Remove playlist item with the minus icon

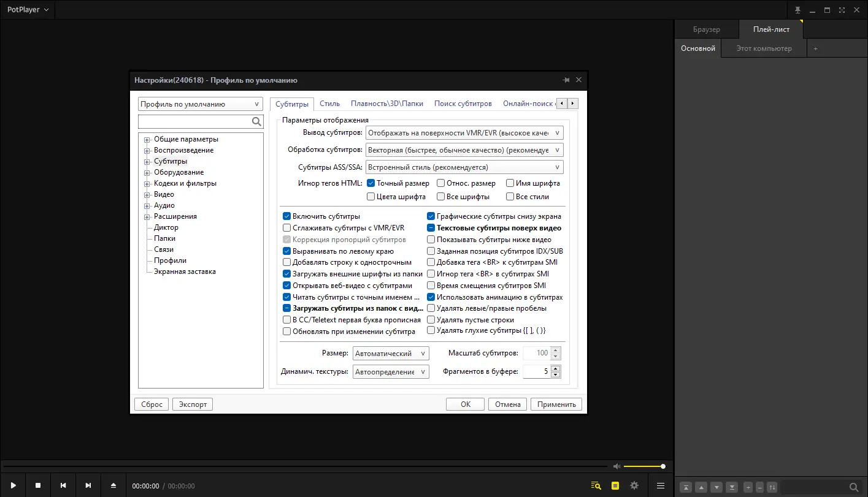(x=759, y=487)
